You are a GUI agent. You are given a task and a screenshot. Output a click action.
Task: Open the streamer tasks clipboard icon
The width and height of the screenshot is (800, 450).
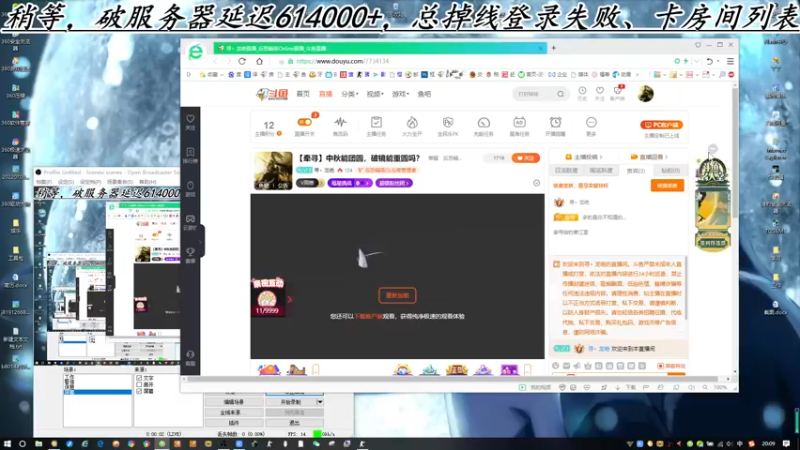click(x=376, y=122)
